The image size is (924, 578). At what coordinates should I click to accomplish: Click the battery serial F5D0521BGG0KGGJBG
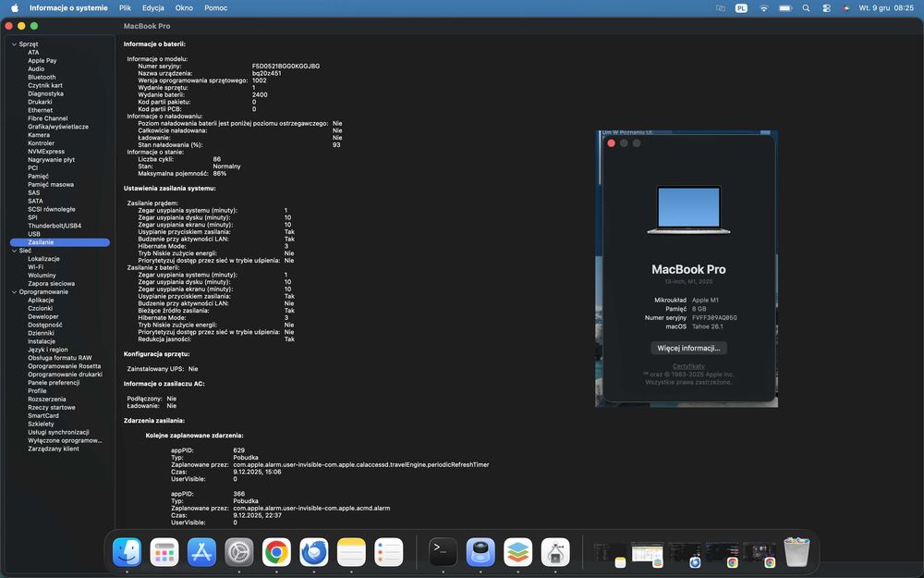(286, 66)
